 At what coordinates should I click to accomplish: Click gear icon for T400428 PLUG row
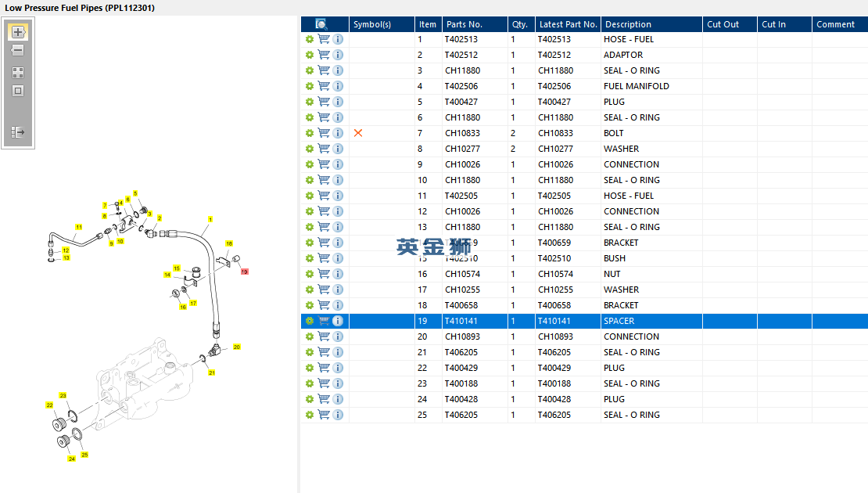coord(310,399)
